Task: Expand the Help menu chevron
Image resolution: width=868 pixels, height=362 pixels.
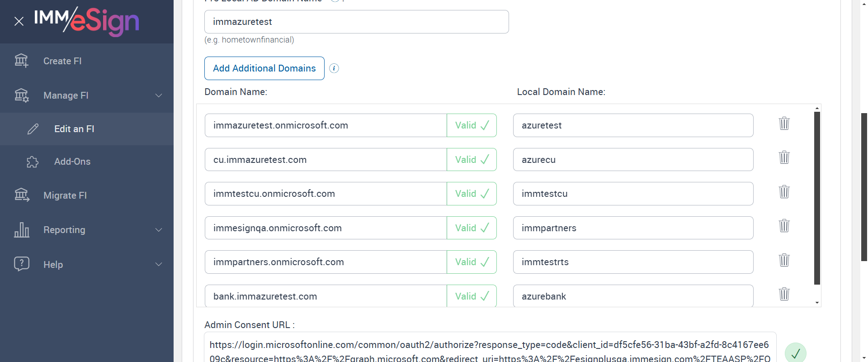Action: (x=159, y=264)
